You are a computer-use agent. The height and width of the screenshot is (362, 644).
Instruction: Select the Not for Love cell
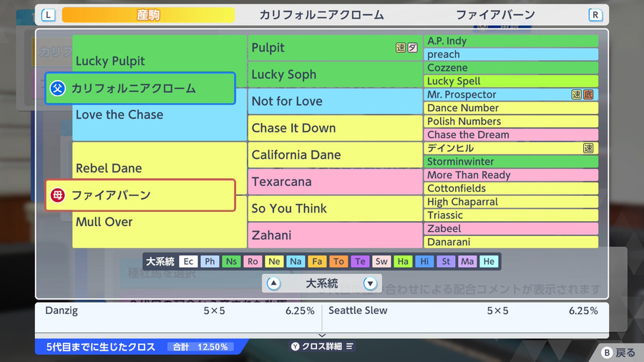(335, 102)
